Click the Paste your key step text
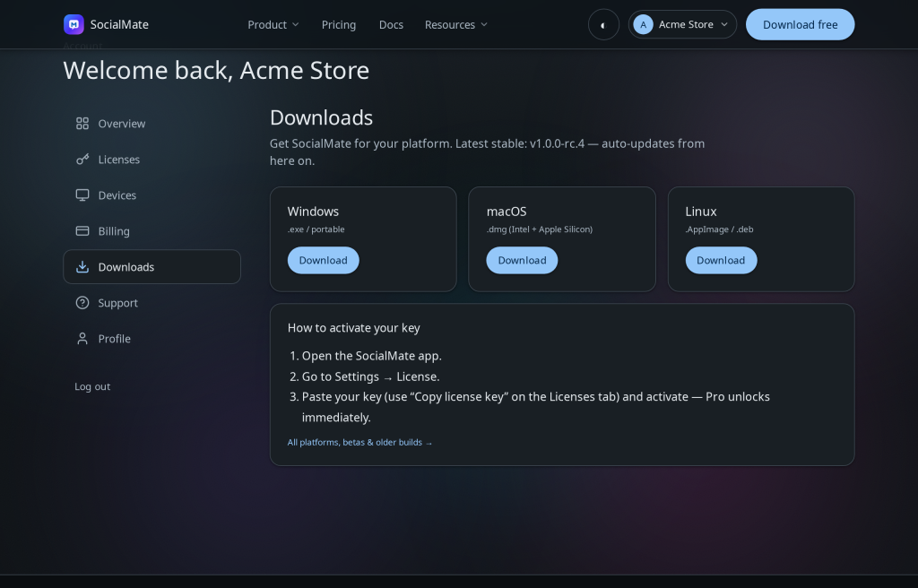 536,407
